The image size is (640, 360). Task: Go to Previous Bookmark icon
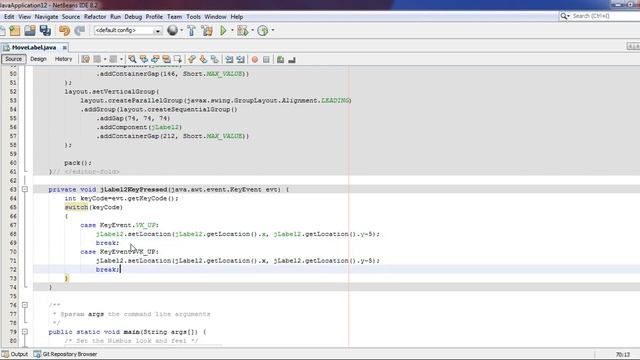coord(192,60)
